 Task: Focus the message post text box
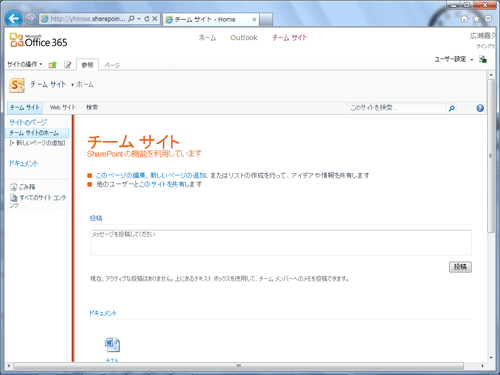(281, 243)
